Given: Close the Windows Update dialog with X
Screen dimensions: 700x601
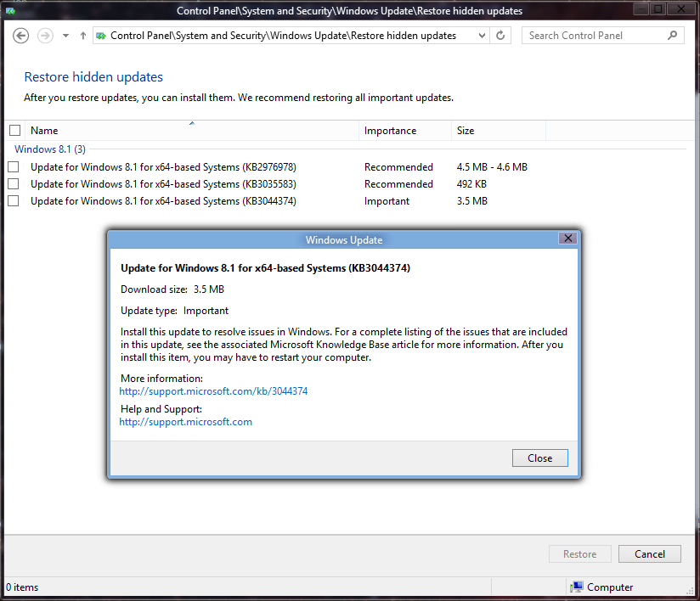Looking at the screenshot, I should [567, 239].
